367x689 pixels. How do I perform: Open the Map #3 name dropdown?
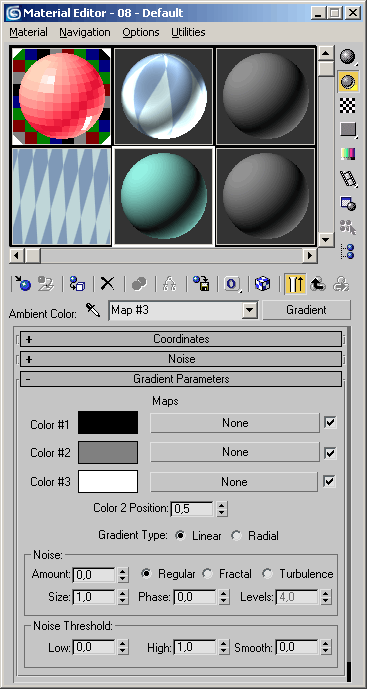[250, 311]
